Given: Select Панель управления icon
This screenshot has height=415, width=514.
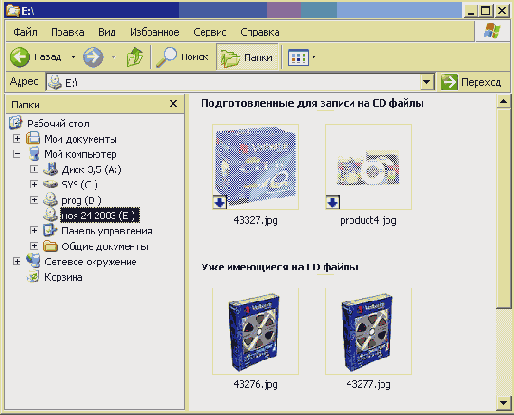Looking at the screenshot, I should (x=50, y=230).
